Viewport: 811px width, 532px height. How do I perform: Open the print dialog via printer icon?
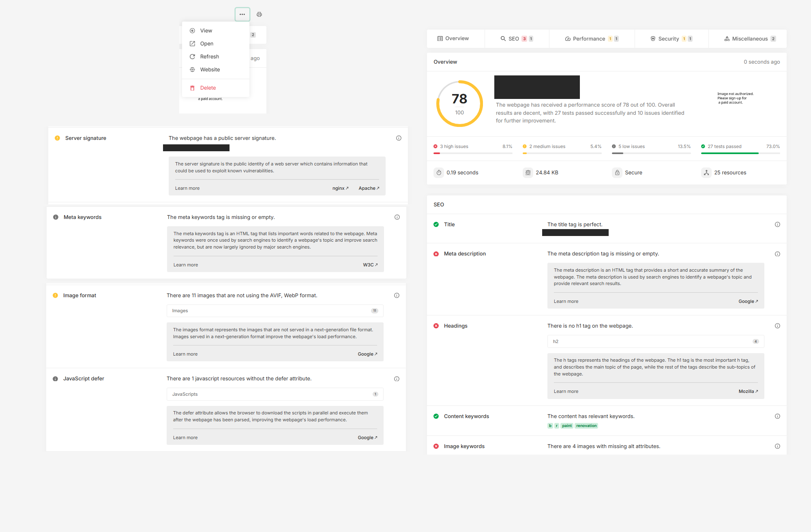click(x=259, y=14)
